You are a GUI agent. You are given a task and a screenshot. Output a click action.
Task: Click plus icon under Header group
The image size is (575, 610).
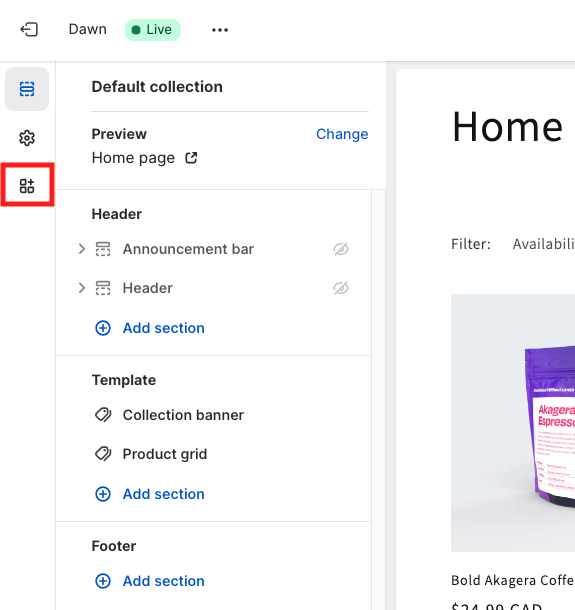(103, 328)
